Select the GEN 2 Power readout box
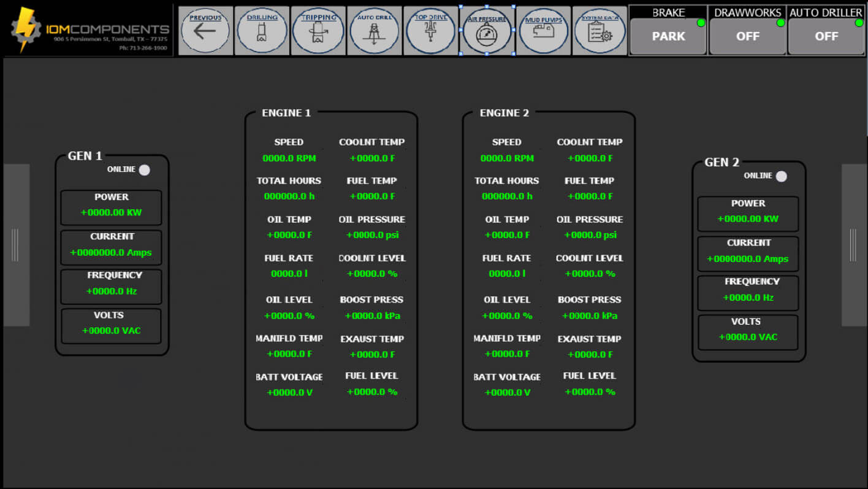 coord(748,214)
